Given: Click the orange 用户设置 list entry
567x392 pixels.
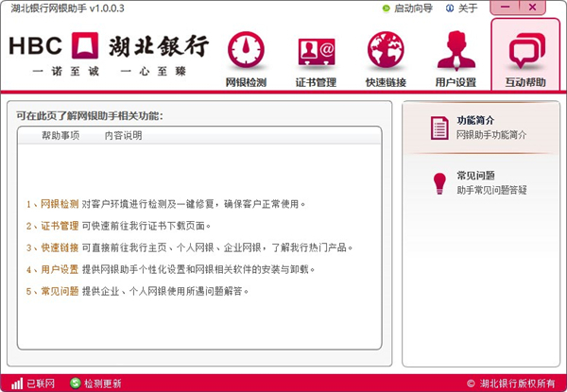Looking at the screenshot, I should click(60, 269).
